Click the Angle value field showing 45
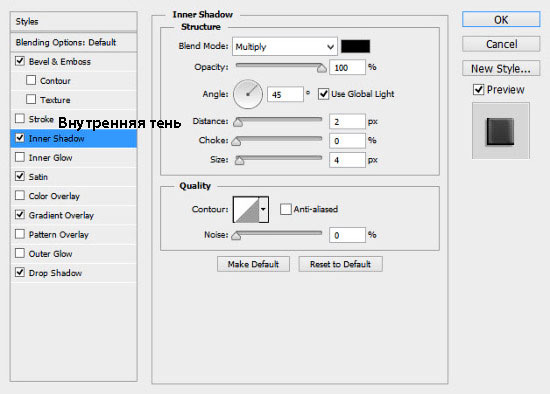Image resolution: width=550 pixels, height=394 pixels. (x=285, y=94)
